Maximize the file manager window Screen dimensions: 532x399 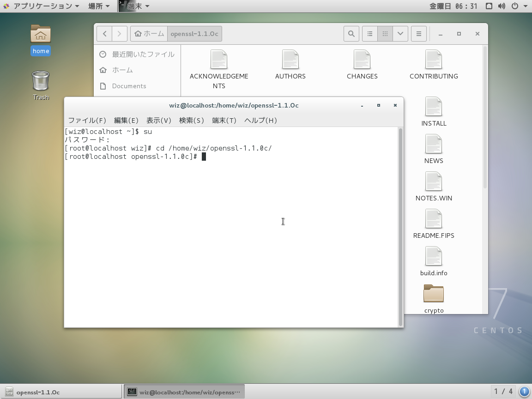(x=459, y=34)
